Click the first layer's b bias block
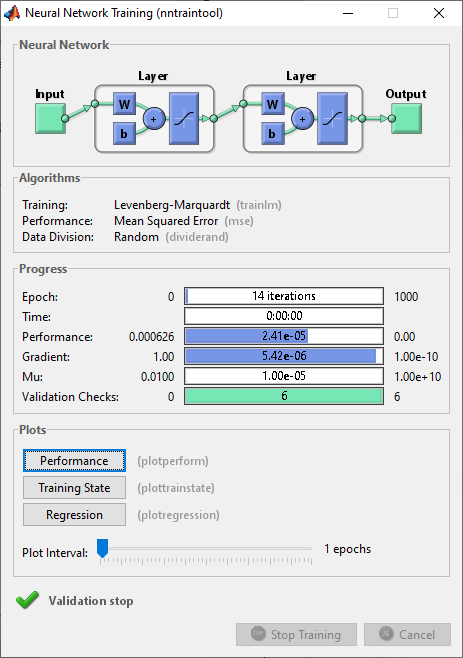Screen dimensions: 463x658 [124, 133]
